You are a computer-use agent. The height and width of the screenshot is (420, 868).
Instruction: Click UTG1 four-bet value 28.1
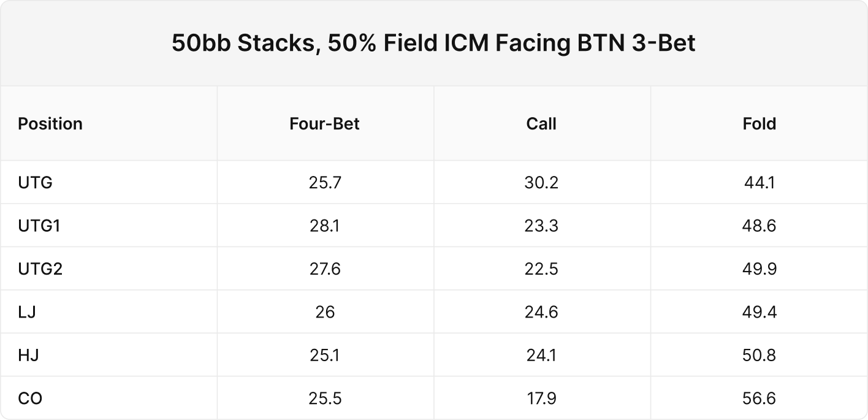325,226
